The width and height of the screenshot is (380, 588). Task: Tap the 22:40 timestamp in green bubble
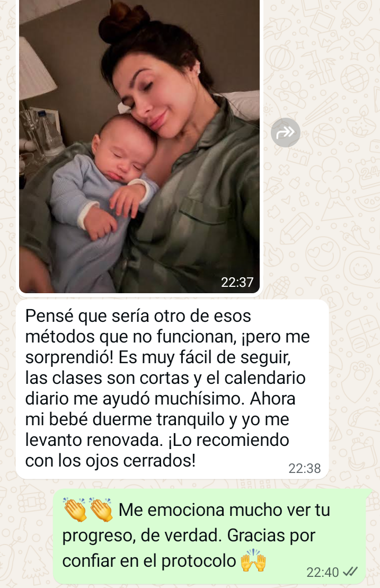[x=322, y=572]
